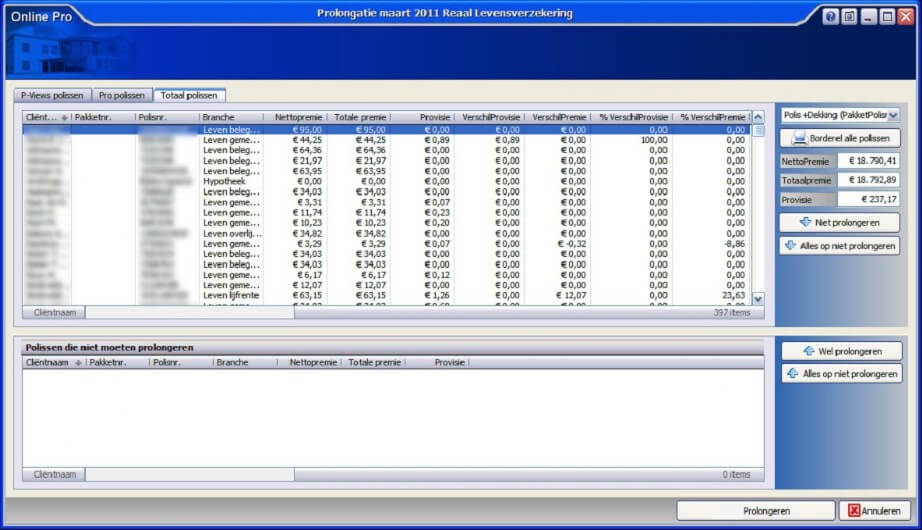Sort upper table by Nettopremie column
This screenshot has width=922, height=530.
tap(295, 117)
